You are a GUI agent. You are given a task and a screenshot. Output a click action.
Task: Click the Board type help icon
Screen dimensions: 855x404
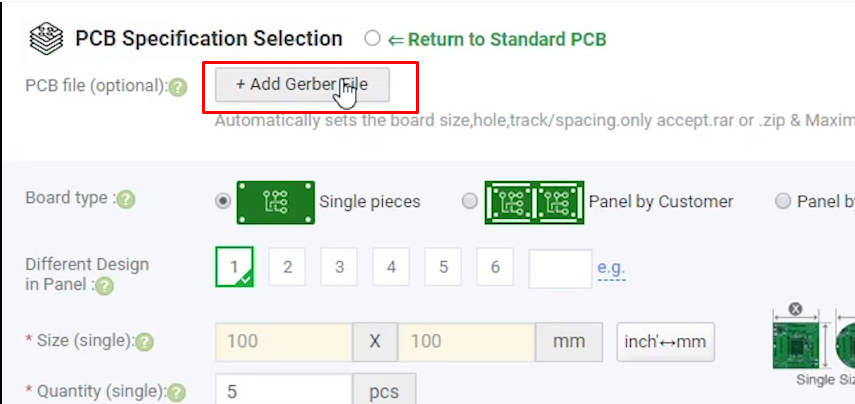click(x=125, y=199)
